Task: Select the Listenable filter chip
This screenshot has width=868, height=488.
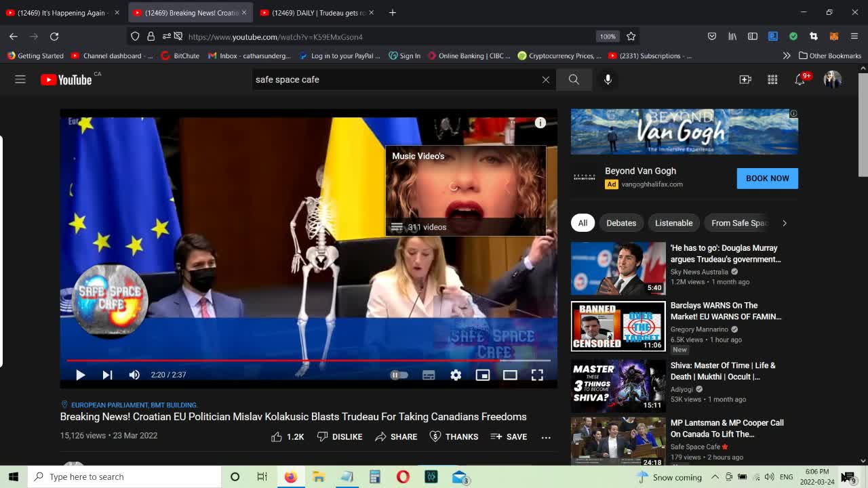Action: pos(674,223)
